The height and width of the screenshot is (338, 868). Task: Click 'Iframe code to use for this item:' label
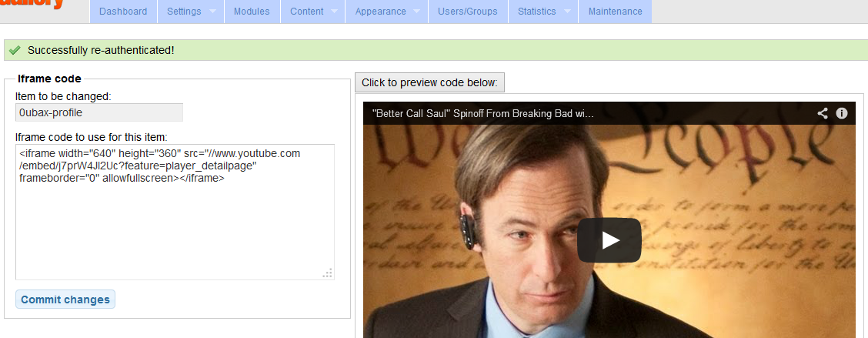click(92, 137)
